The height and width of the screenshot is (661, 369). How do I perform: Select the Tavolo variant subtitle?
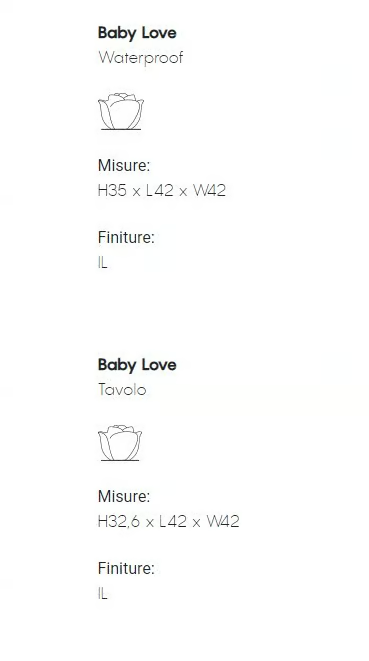point(122,390)
